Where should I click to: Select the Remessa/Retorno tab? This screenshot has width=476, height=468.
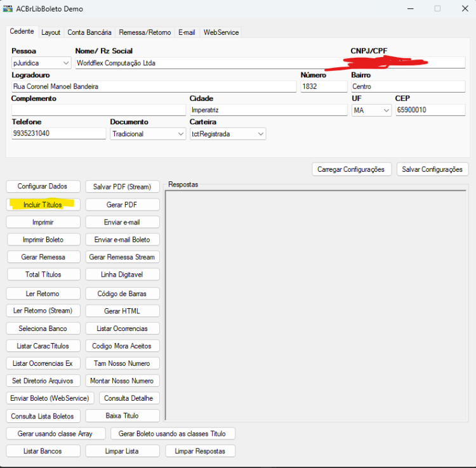point(145,32)
